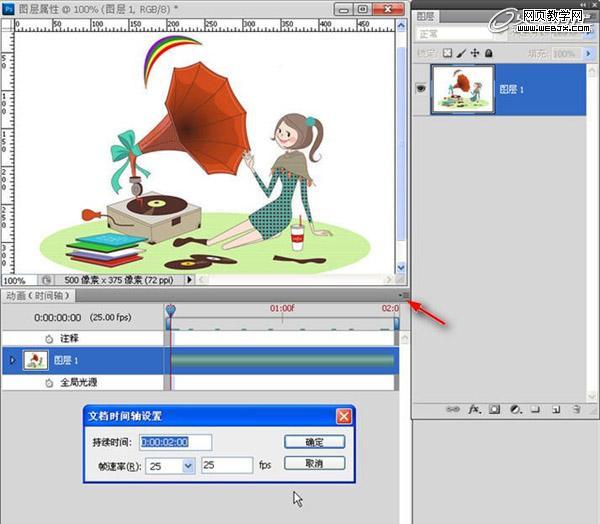
Task: Open the fx layer style menu
Action: pos(474,409)
